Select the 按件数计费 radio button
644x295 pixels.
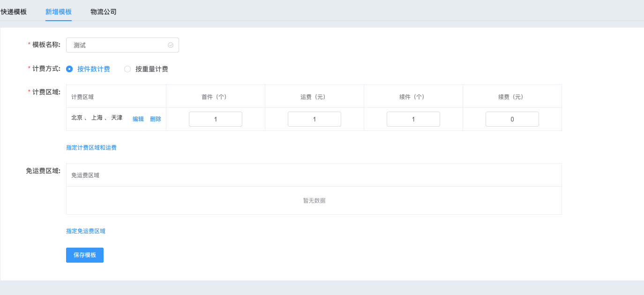70,69
